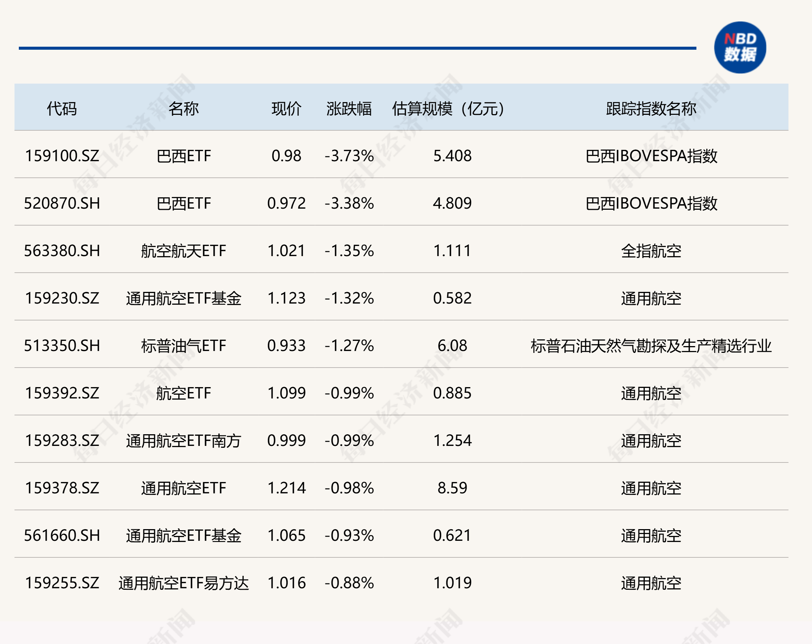Click the 跟踪指数名称 column header
This screenshot has width=812, height=644.
pyautogui.click(x=651, y=109)
